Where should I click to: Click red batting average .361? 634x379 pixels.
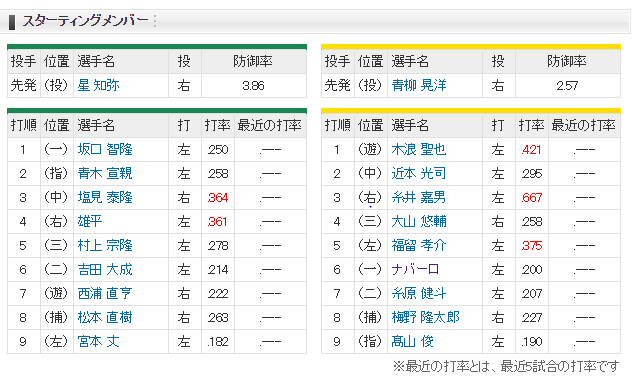click(218, 222)
